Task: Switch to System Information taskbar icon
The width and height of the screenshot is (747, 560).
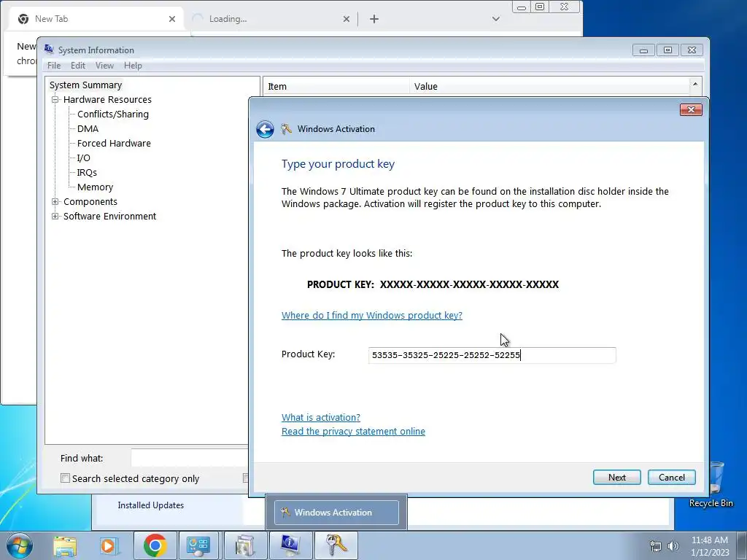Action: click(290, 545)
